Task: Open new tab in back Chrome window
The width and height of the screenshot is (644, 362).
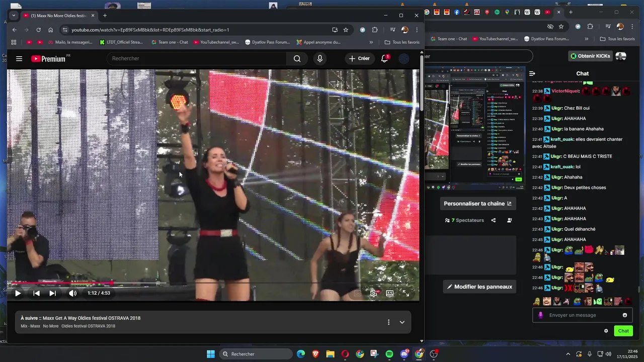Action: (571, 12)
